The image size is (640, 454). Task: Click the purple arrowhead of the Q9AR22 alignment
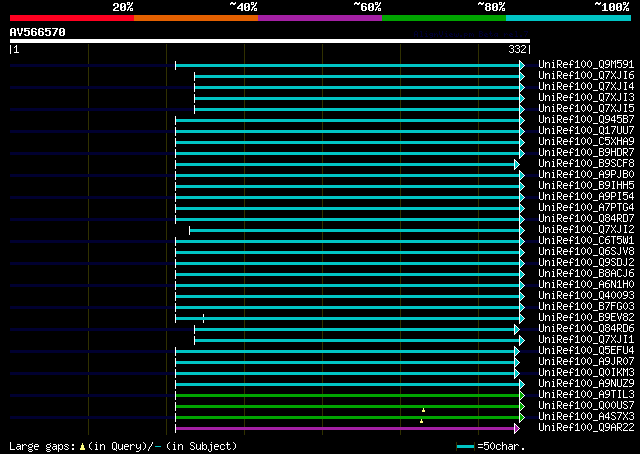(517, 428)
